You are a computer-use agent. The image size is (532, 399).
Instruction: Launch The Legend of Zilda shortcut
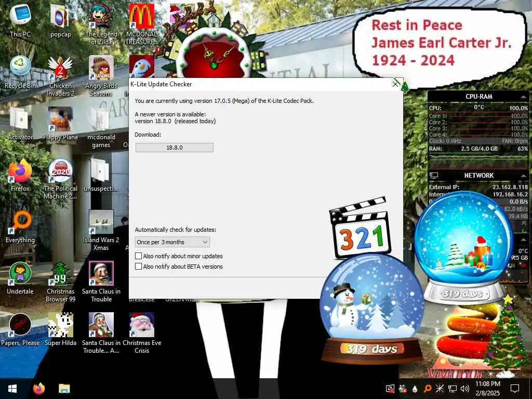(x=101, y=24)
